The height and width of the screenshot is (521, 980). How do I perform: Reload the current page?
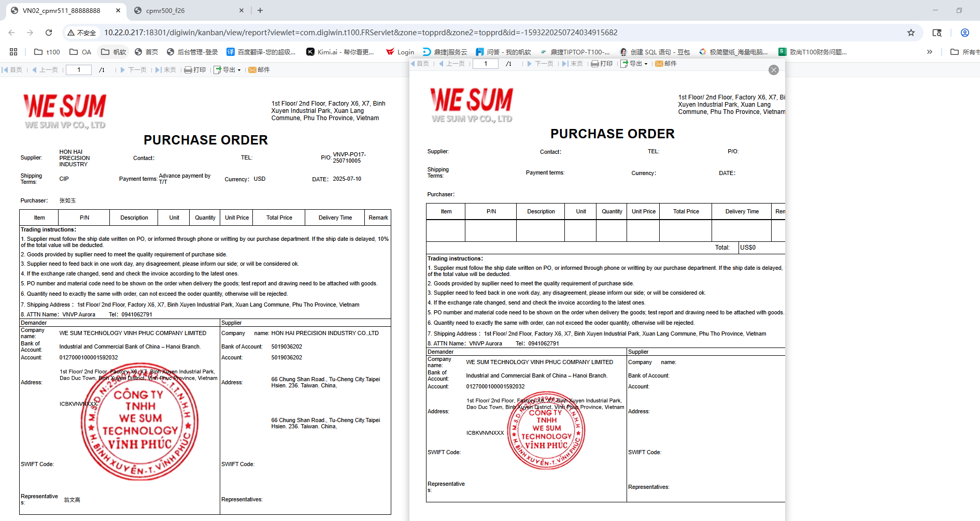tap(49, 33)
